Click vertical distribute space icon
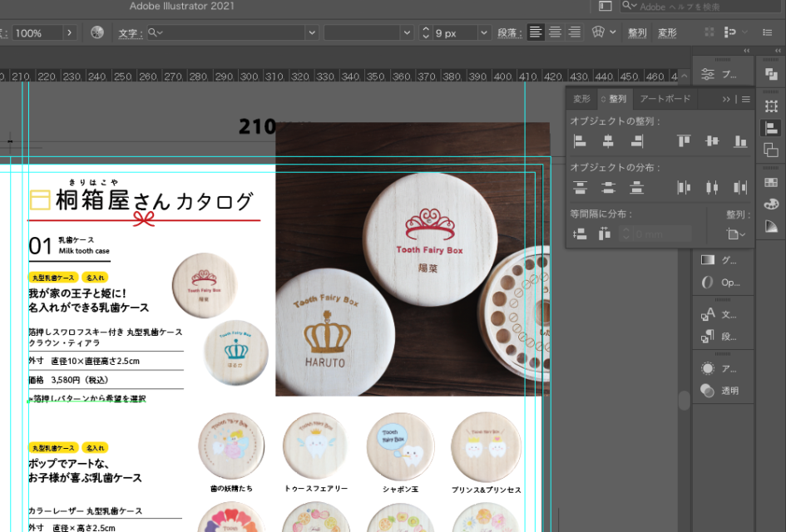Viewport: 786px width, 532px height. click(x=580, y=234)
